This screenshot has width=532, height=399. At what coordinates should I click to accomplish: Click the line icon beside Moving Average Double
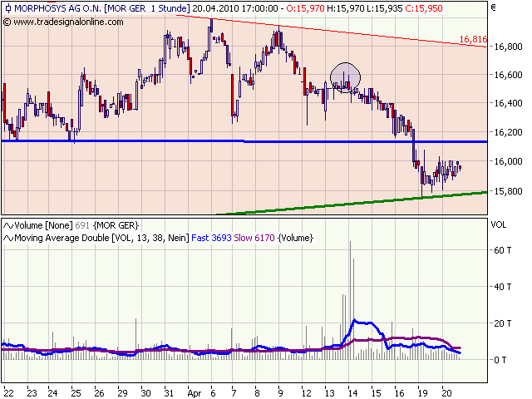(8, 239)
